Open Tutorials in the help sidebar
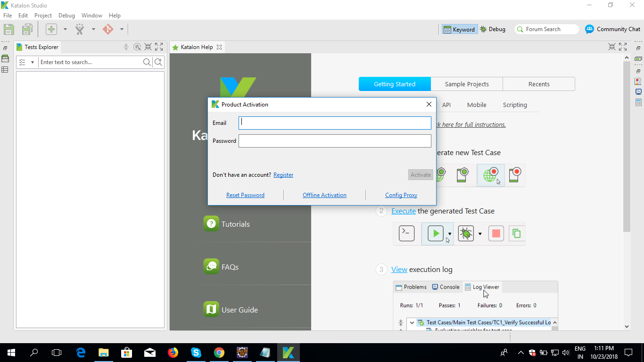This screenshot has height=362, width=644. pos(227,224)
